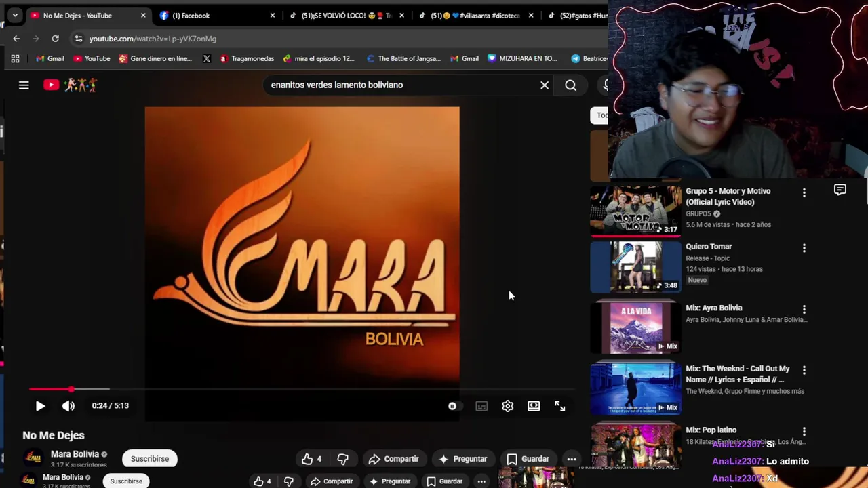Close the 'No Me Dejes - YouTube' tab
This screenshot has height=488, width=868.
(143, 16)
